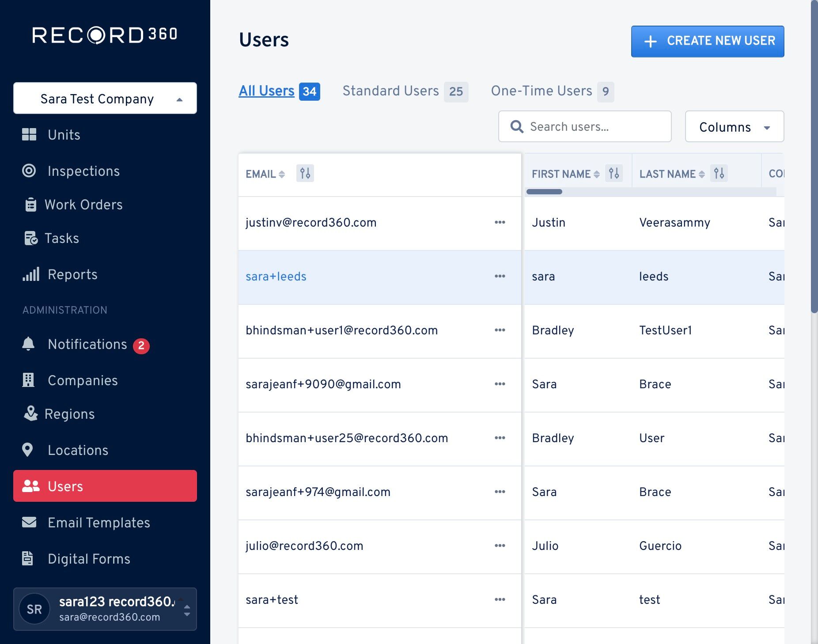Open the Columns dropdown

coord(734,127)
